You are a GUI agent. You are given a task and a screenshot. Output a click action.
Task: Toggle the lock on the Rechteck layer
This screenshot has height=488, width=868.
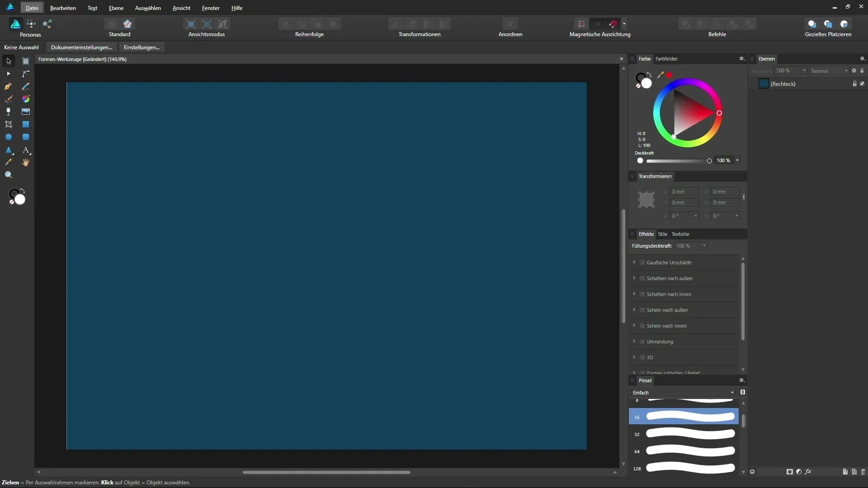854,84
